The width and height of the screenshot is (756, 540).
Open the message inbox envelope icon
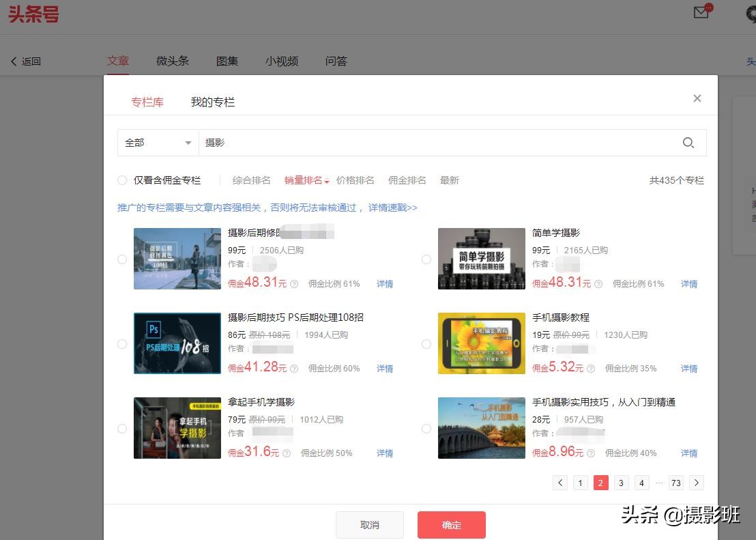tap(701, 12)
